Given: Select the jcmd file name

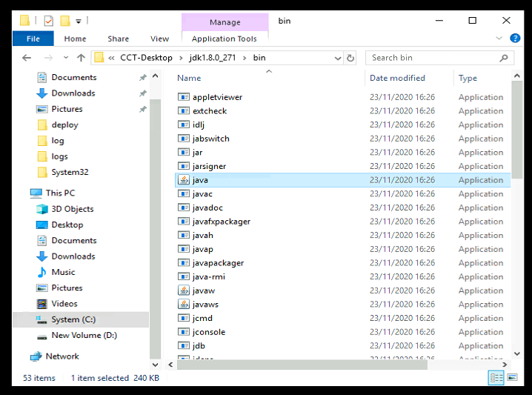Looking at the screenshot, I should click(202, 319).
